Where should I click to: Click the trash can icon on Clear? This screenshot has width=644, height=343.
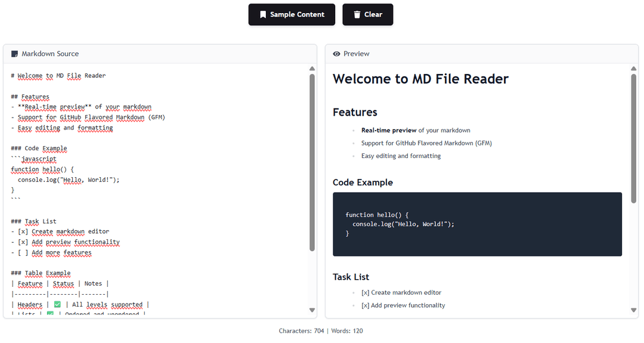[x=357, y=14]
